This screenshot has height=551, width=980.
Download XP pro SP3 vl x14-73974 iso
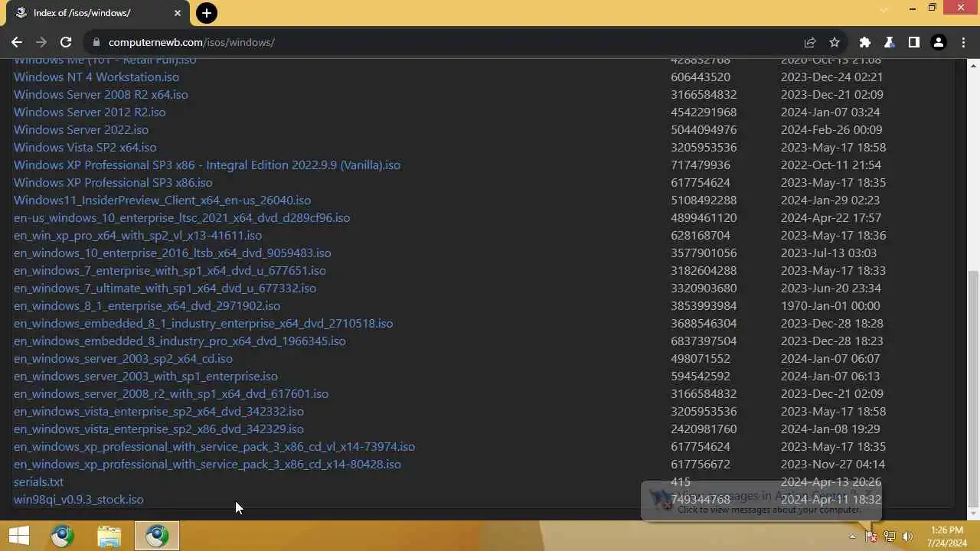(x=214, y=446)
